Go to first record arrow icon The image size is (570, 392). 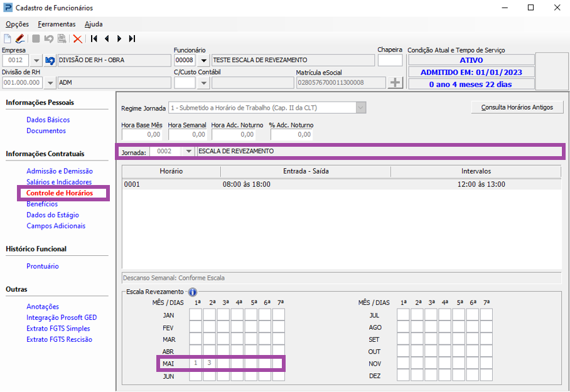coord(94,38)
